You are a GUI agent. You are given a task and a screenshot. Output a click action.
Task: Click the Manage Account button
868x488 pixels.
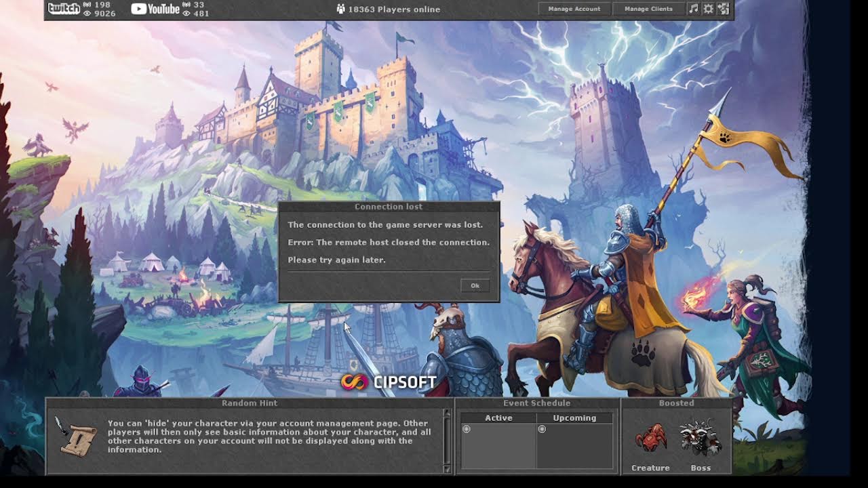(574, 9)
